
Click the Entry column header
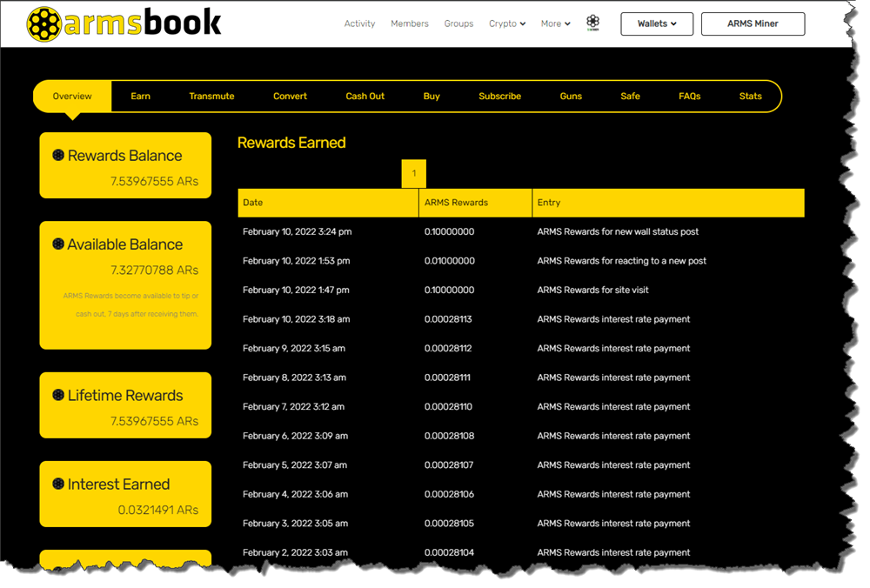668,203
